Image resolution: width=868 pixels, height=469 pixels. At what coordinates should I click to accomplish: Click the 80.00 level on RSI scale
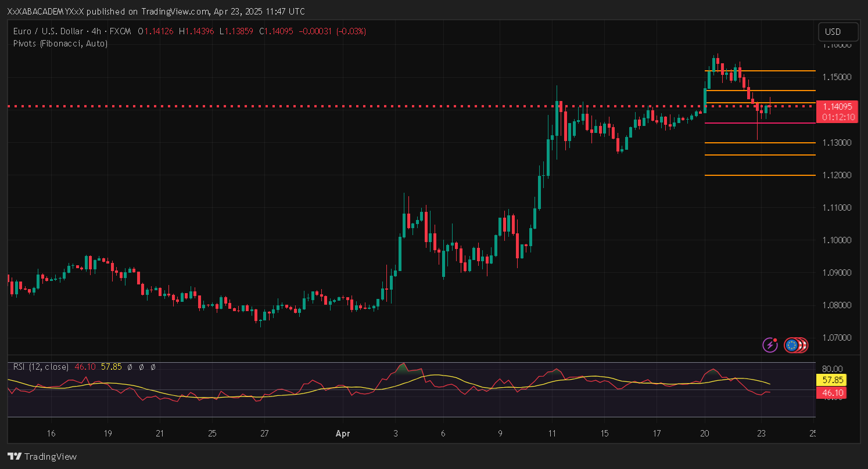(834, 369)
